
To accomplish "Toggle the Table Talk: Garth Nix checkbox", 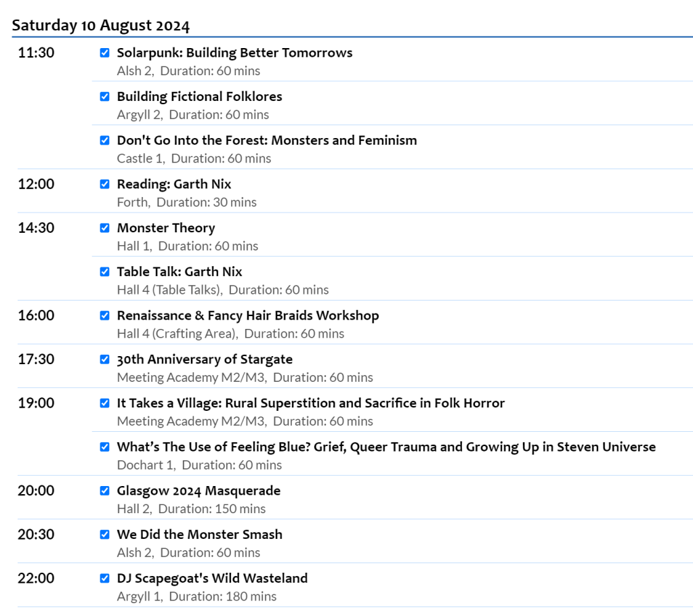I will 104,271.
